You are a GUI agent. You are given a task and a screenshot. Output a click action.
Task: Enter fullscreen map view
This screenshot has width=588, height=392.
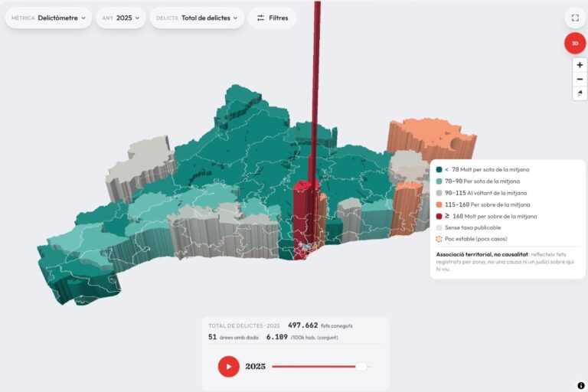tap(575, 18)
